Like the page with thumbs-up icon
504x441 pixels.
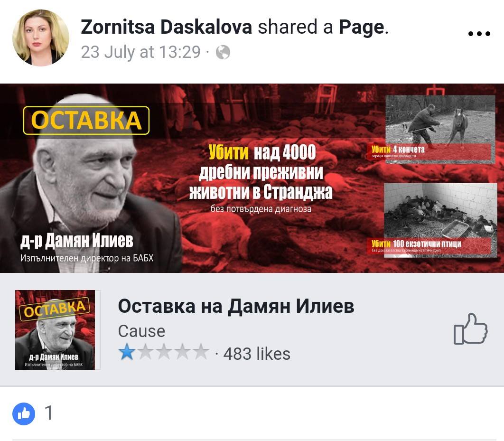(x=470, y=329)
